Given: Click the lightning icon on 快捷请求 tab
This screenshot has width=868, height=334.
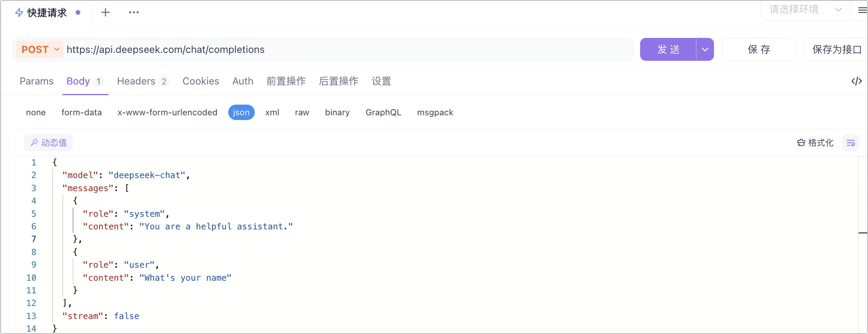Looking at the screenshot, I should click(x=19, y=13).
